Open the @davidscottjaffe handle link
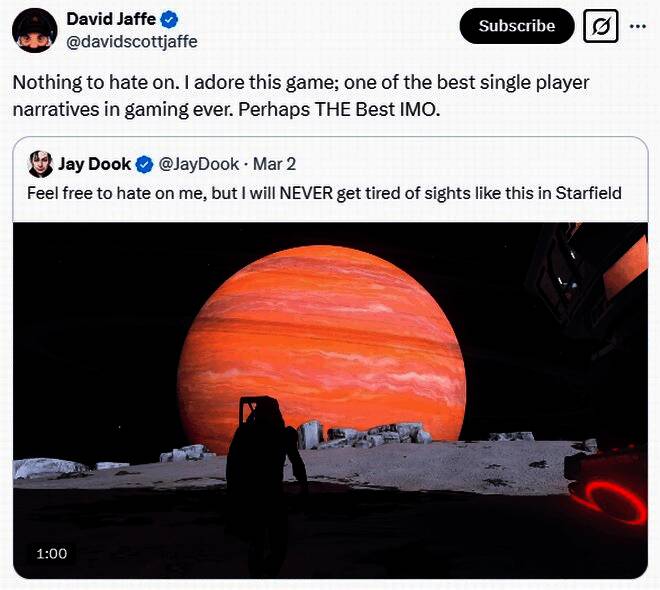660x590 pixels. (x=132, y=42)
